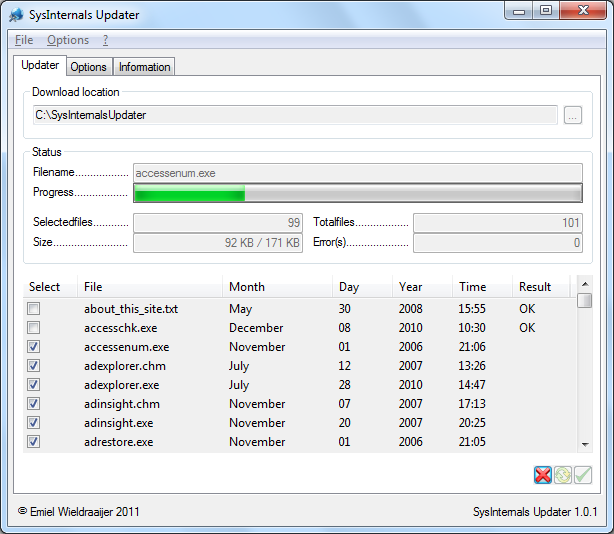Image resolution: width=614 pixels, height=534 pixels.
Task: Click the © Emiel Wieldraaijer 2011 text
Action: click(79, 512)
